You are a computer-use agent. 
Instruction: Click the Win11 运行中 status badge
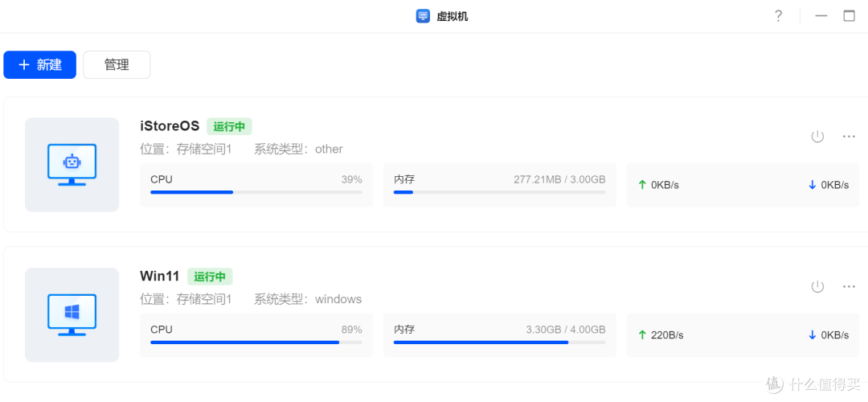[x=210, y=277]
